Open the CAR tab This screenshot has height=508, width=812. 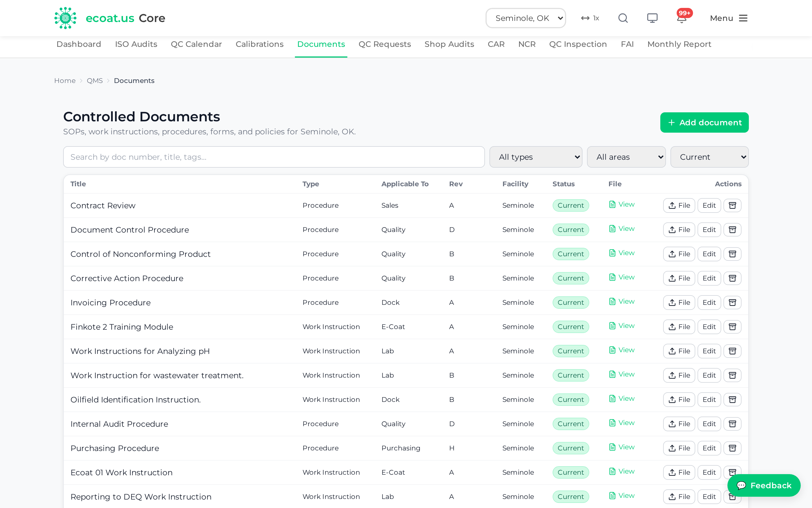click(496, 44)
